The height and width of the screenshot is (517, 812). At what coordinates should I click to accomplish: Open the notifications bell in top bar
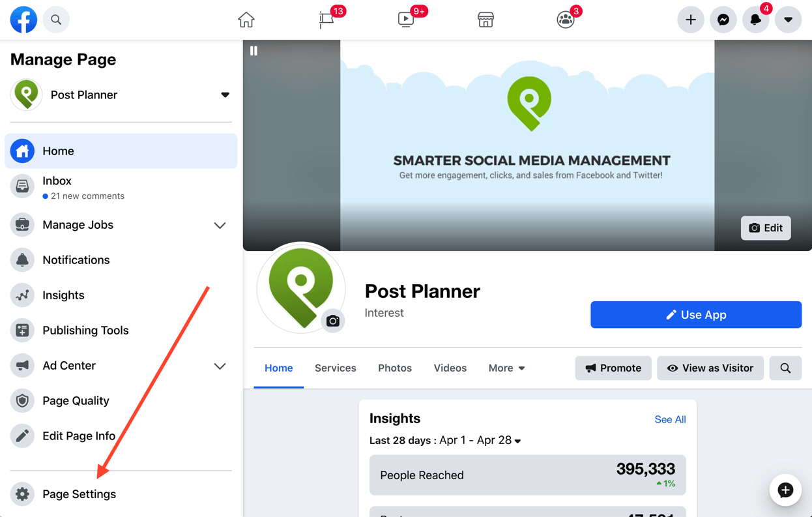[x=755, y=20]
